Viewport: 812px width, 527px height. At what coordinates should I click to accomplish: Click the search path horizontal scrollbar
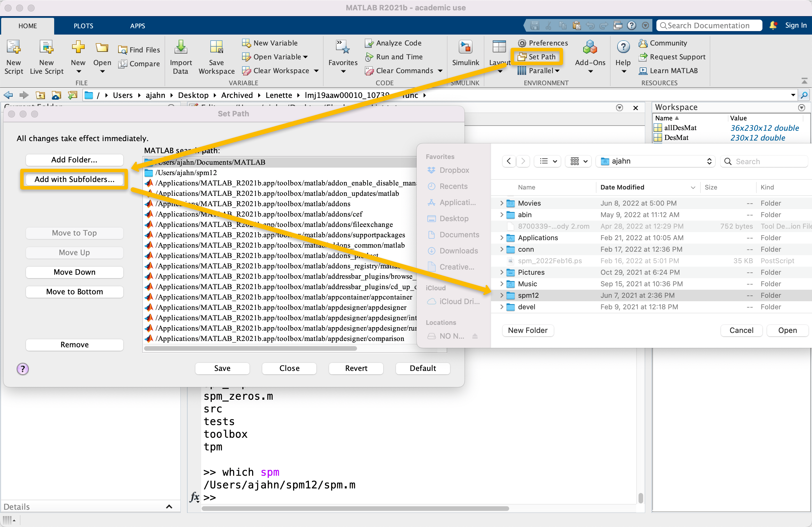pos(250,348)
